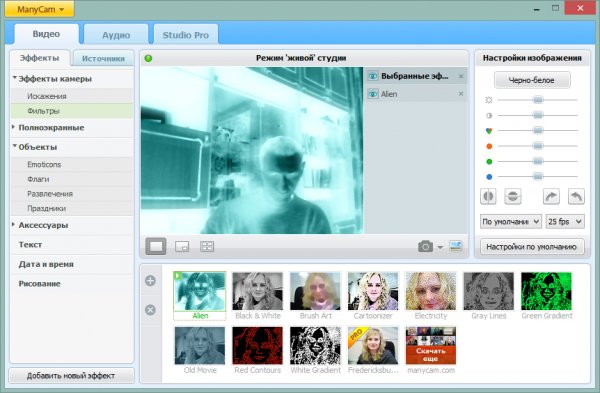Adjust the saturation color slider

(538, 130)
